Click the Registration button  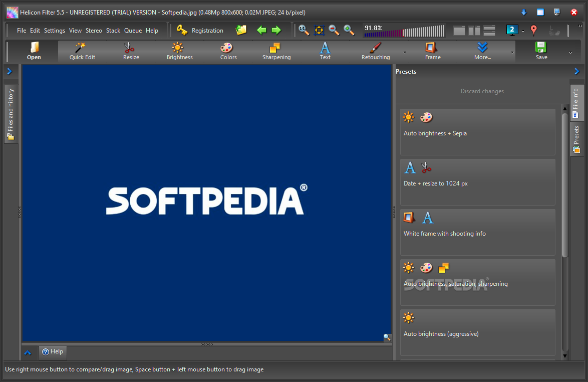(x=200, y=31)
